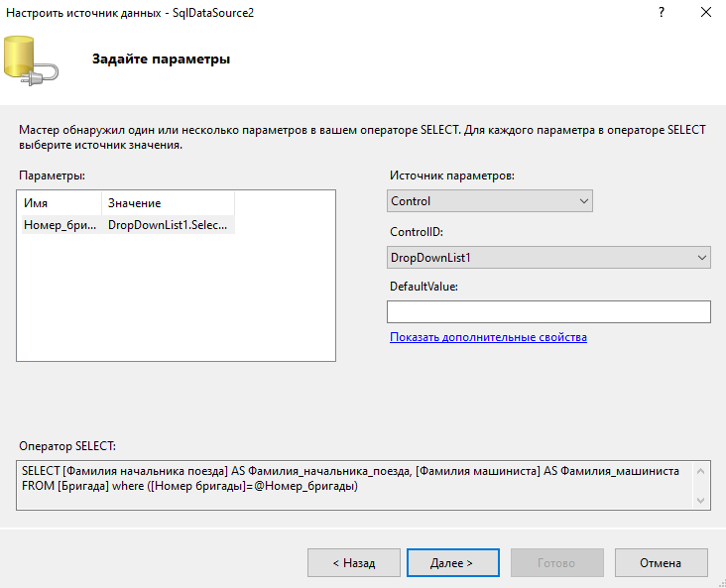The image size is (726, 588).
Task: Click the help question mark button
Action: 662,13
